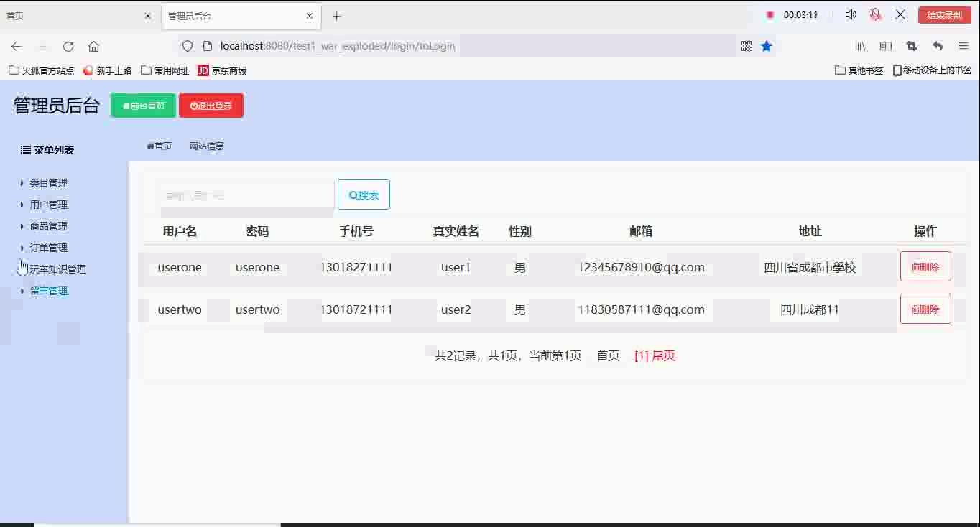The height and width of the screenshot is (527, 980).
Task: Toggle the recorder microphone icon
Action: (x=875, y=14)
